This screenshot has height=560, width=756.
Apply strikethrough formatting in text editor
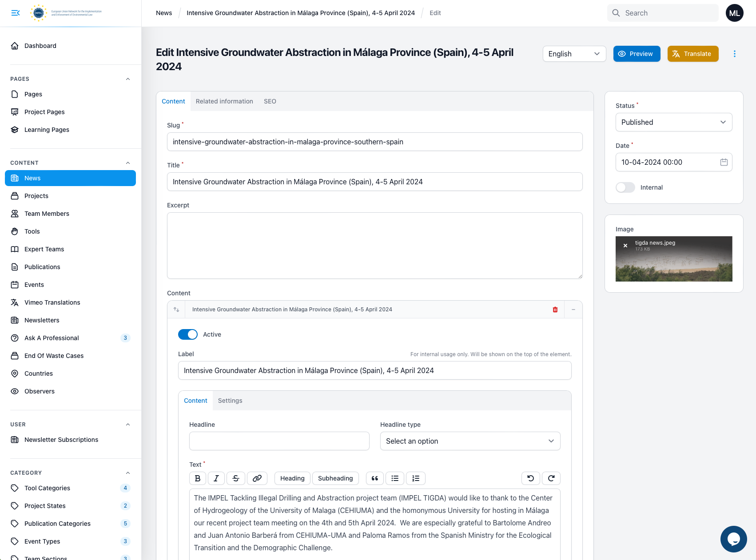(236, 478)
